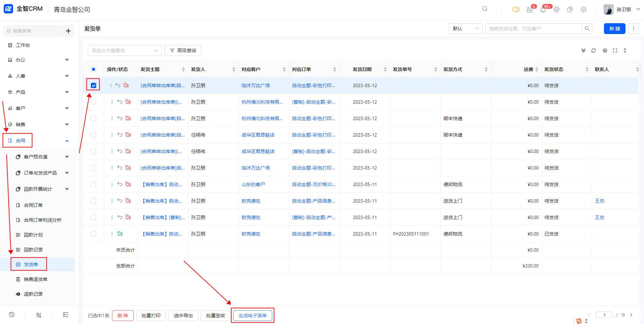Check the checkbox for 欧克德在 [复制] 送货上门 row
Viewport: 644px width, 324px height.
pos(94,217)
